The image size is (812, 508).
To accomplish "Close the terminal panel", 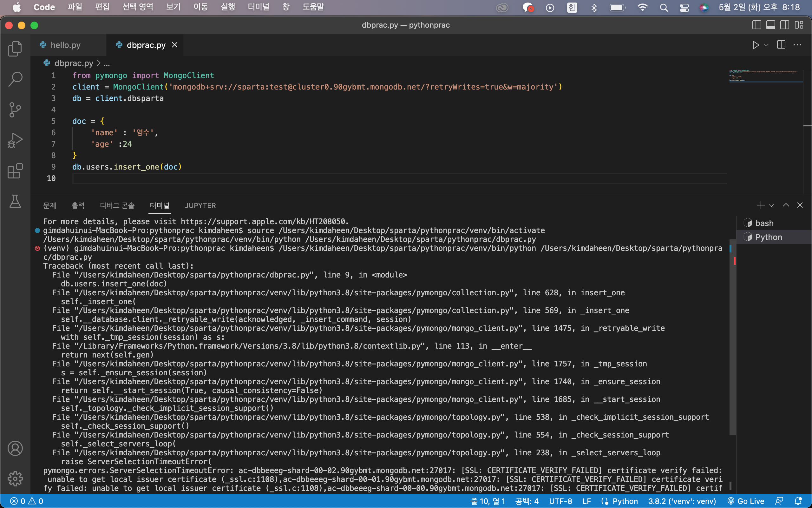I will point(800,205).
